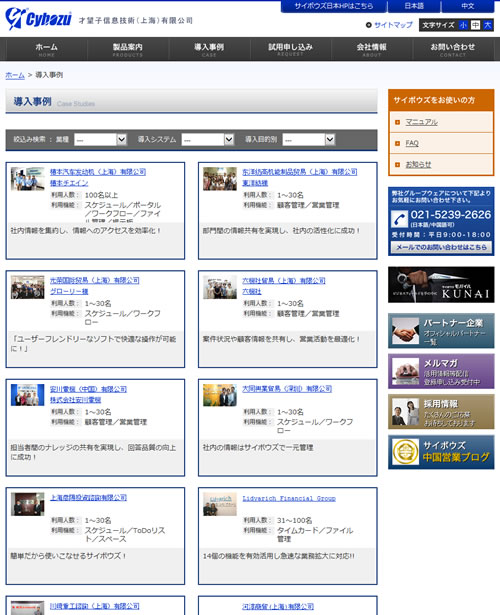
Task: Open the グローリー様 link
Action: point(69,291)
